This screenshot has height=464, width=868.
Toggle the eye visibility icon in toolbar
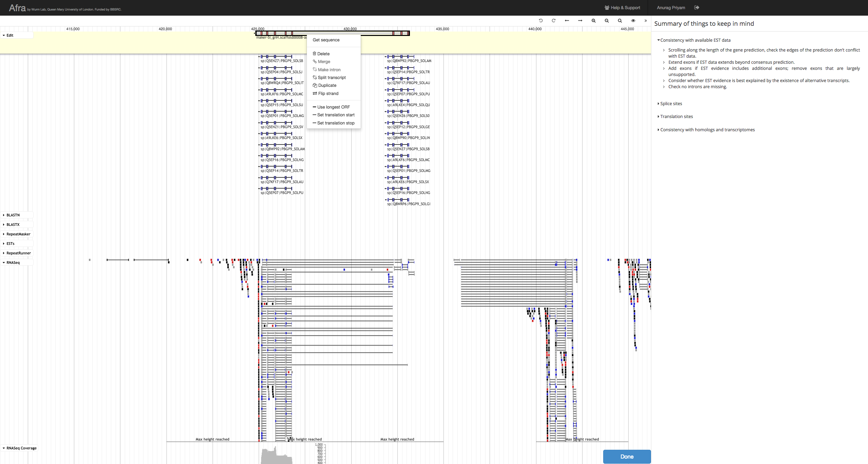point(633,21)
